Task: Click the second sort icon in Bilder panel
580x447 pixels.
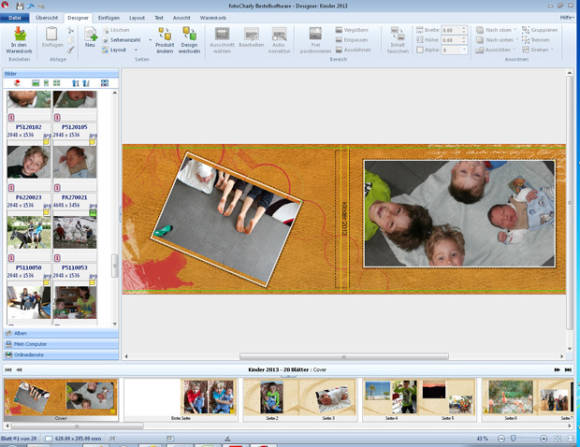Action: (x=86, y=83)
